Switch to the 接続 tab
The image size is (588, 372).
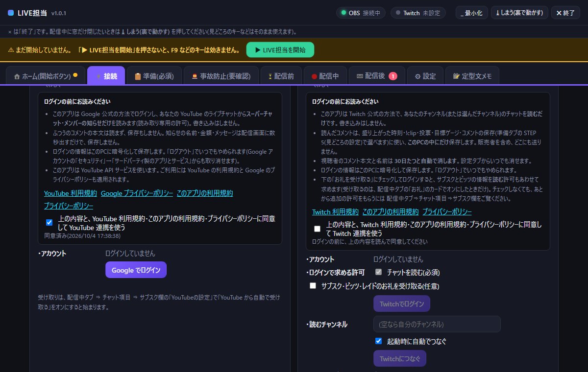tap(106, 76)
